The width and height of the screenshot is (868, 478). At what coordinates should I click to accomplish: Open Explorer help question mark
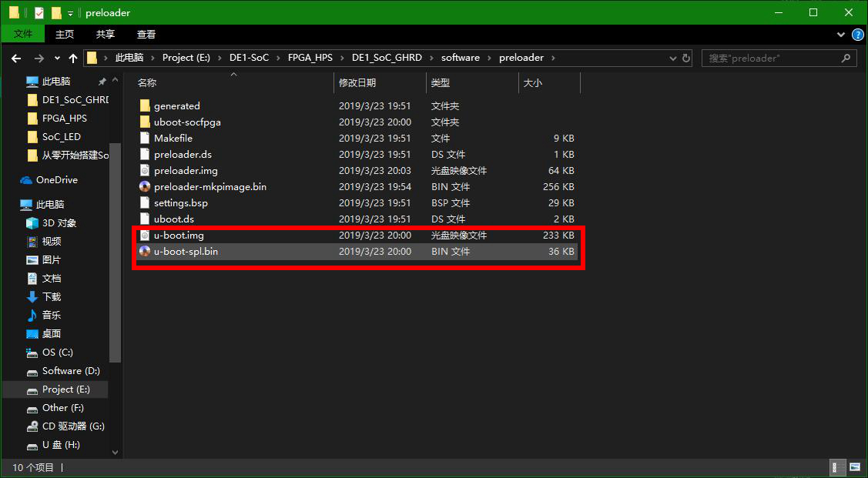coord(857,35)
